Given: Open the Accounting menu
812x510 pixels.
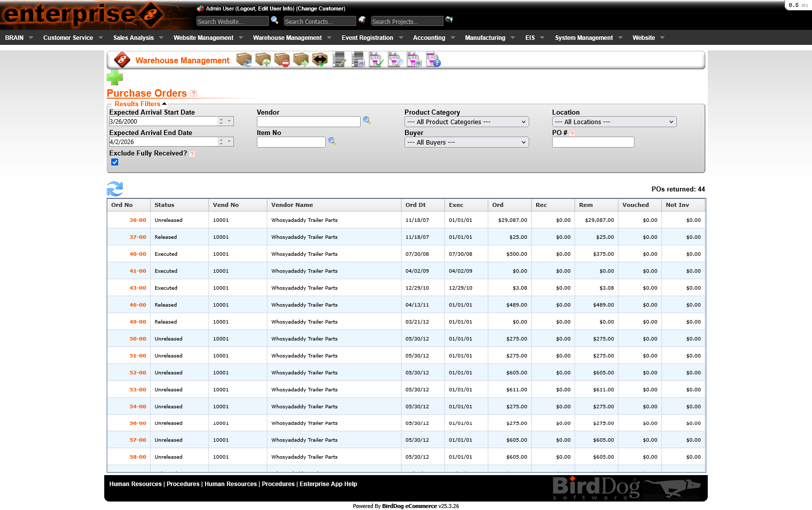Looking at the screenshot, I should (430, 37).
